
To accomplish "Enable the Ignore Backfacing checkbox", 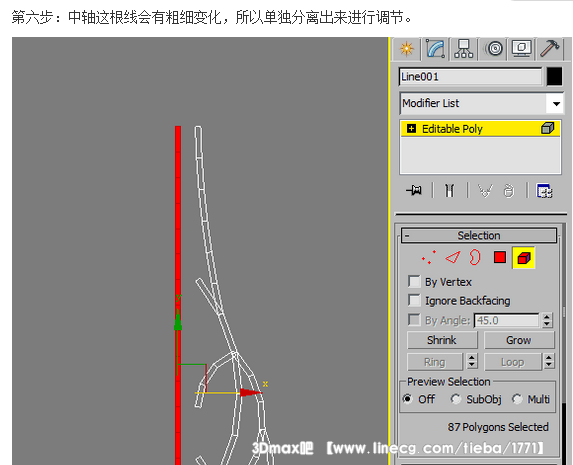I will (414, 300).
